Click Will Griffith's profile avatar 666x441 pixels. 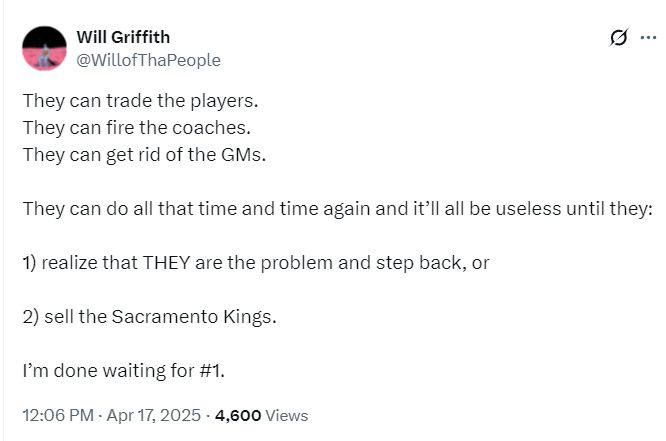point(44,46)
